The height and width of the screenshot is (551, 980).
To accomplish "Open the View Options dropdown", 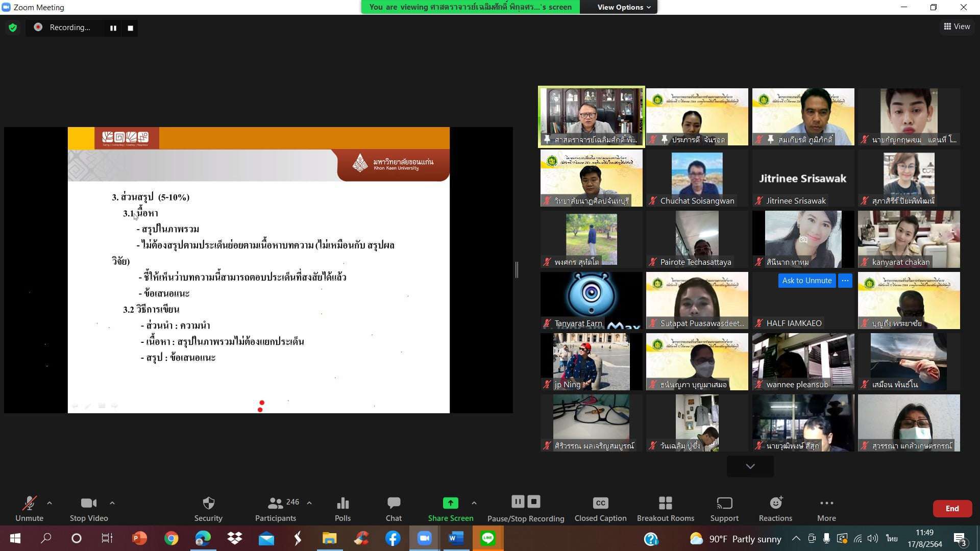I will pyautogui.click(x=624, y=7).
